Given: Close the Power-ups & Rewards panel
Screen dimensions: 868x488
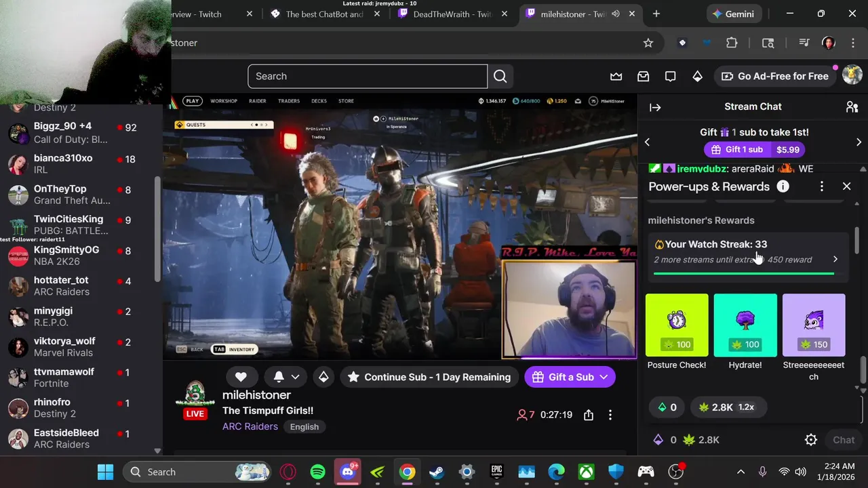Looking at the screenshot, I should coord(846,186).
